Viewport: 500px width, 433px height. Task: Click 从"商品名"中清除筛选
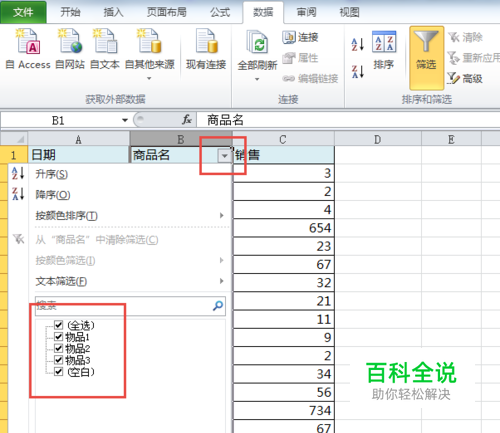click(x=121, y=240)
